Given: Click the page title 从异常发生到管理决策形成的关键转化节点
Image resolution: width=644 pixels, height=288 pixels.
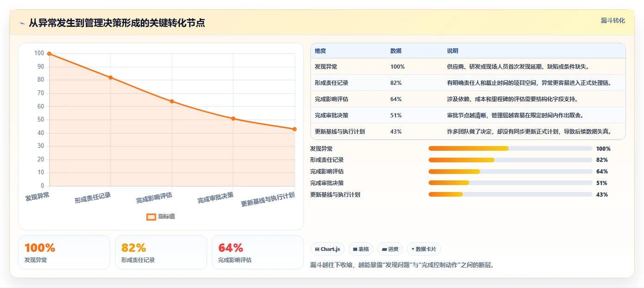Looking at the screenshot, I should (117, 23).
